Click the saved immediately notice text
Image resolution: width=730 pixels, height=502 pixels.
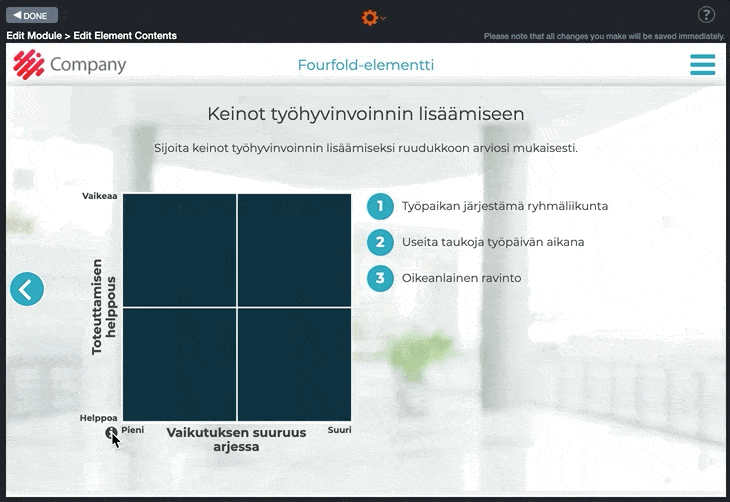604,36
